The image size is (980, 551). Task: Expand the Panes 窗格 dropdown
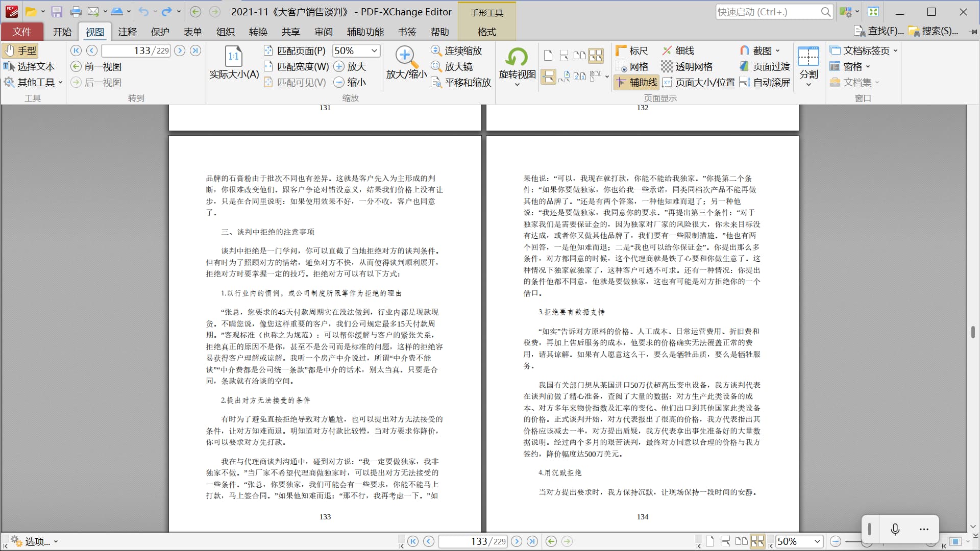coord(868,67)
